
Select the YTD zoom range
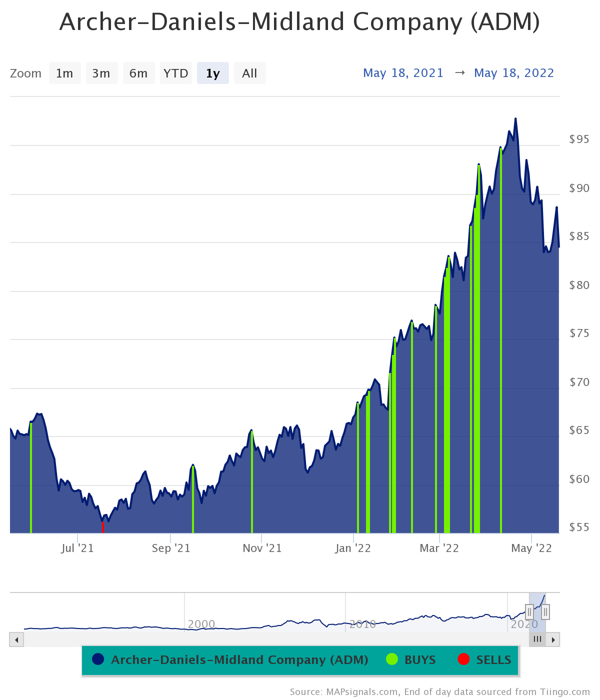176,73
